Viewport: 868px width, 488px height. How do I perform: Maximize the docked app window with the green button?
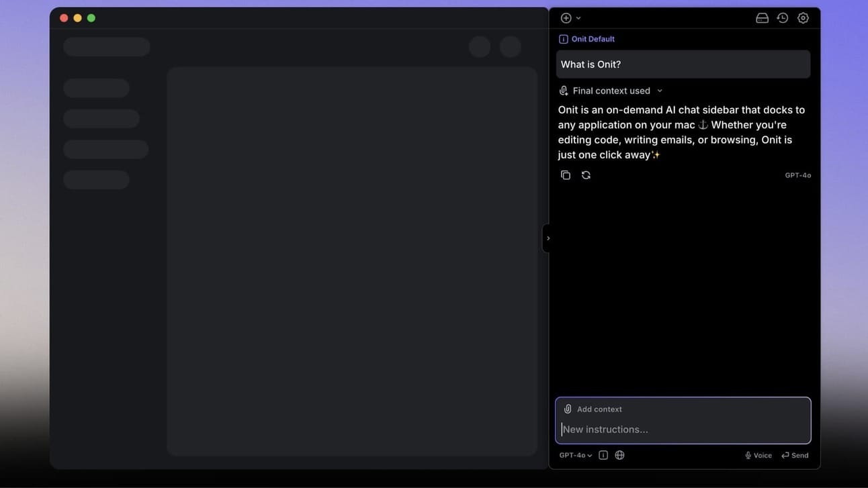(91, 18)
